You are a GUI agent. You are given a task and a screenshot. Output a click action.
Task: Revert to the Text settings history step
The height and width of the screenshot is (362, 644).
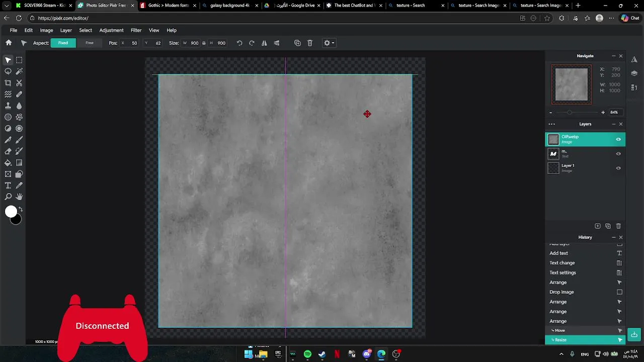(x=585, y=273)
